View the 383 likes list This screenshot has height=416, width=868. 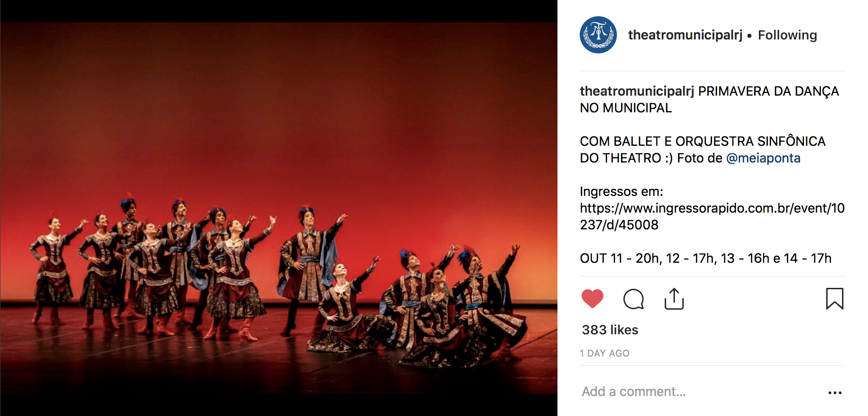(x=610, y=330)
